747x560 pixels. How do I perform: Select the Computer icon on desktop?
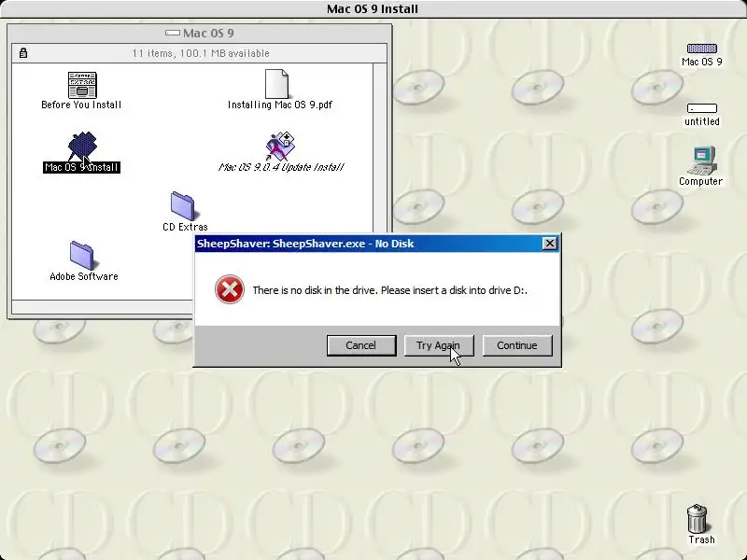(x=702, y=161)
